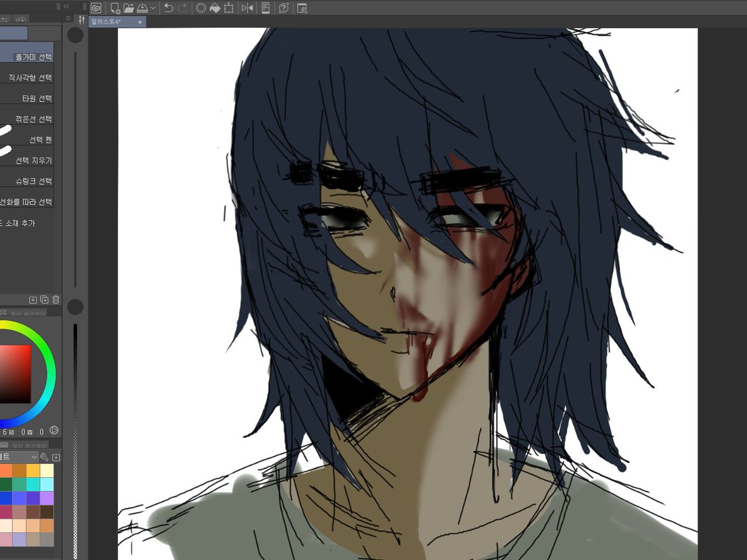Select the dark brown swatch in the color set

point(47,512)
